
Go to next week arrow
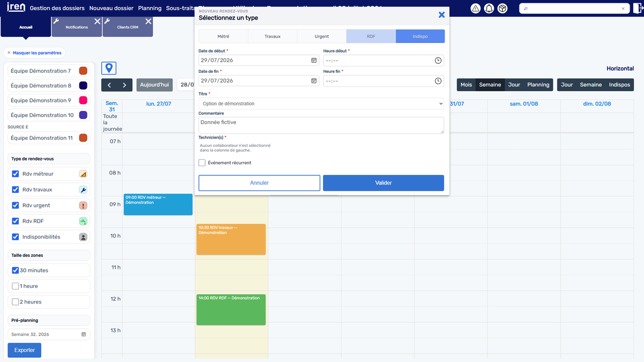(125, 85)
